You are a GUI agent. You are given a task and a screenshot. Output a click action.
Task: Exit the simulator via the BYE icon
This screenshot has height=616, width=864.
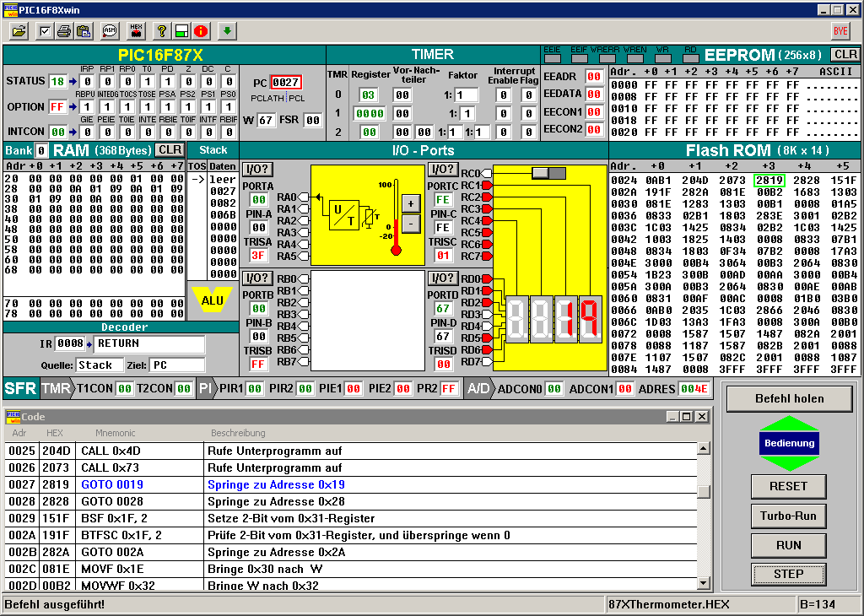click(x=840, y=31)
